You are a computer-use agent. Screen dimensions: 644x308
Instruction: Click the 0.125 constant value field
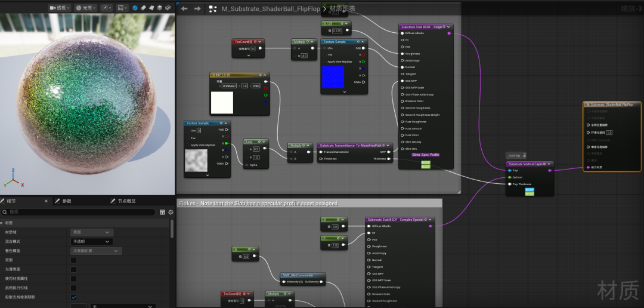(337, 31)
